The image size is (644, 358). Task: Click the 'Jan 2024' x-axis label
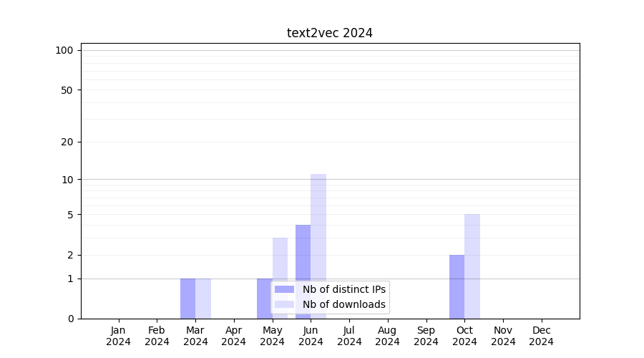pos(119,336)
